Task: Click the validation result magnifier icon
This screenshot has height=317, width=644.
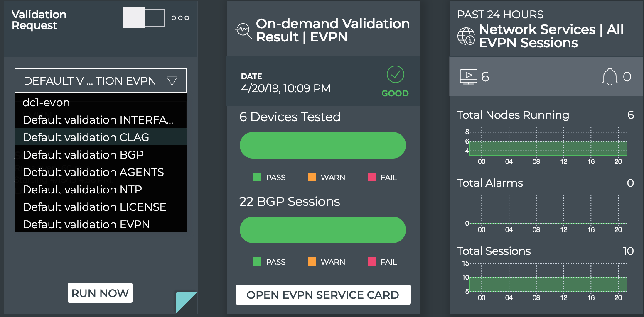Action: [x=243, y=31]
